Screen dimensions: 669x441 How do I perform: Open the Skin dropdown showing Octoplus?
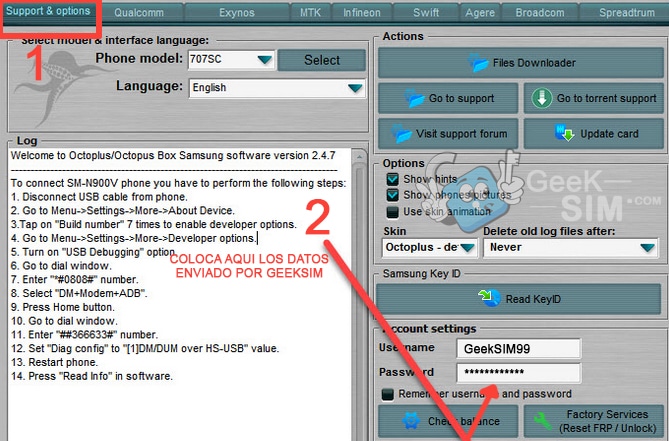click(x=430, y=247)
